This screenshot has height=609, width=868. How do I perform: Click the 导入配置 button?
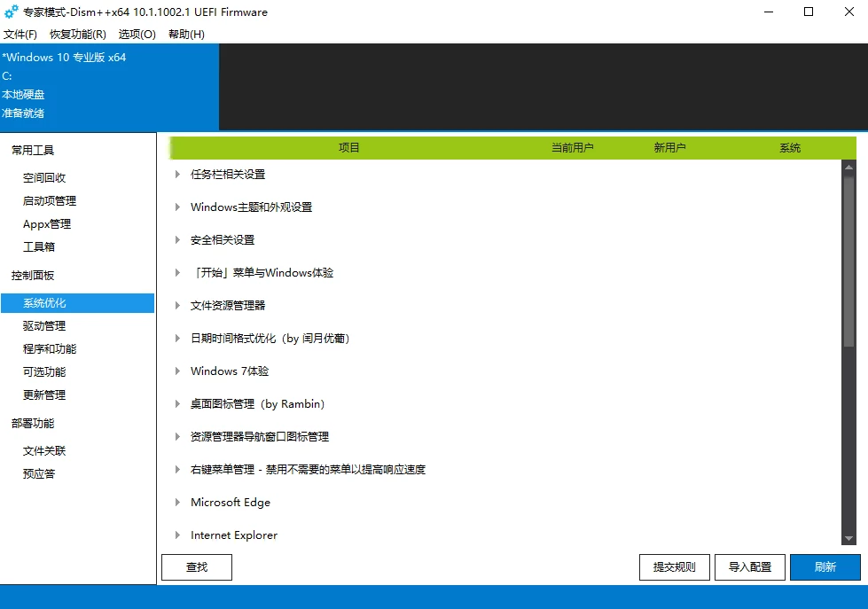[750, 567]
